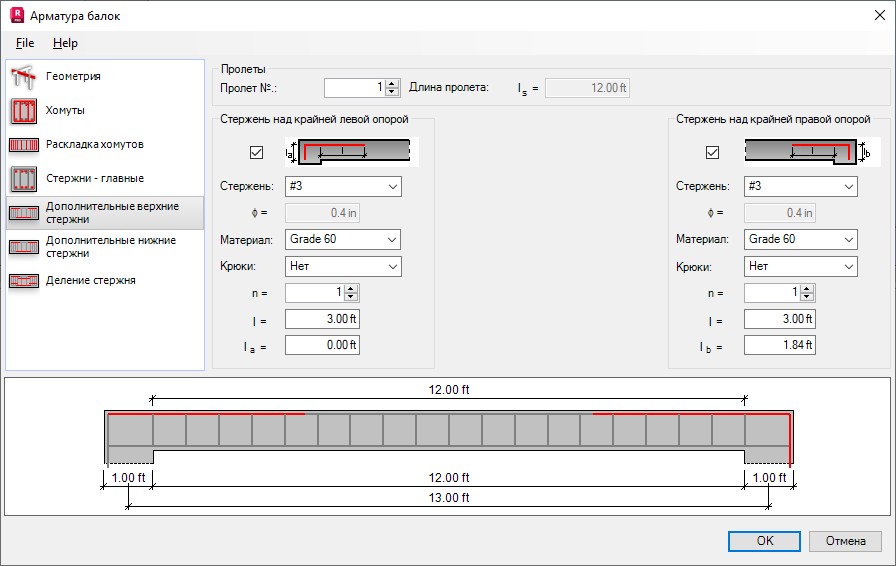The height and width of the screenshot is (566, 896).
Task: Open left Стержень #3 dropdown
Action: [343, 186]
